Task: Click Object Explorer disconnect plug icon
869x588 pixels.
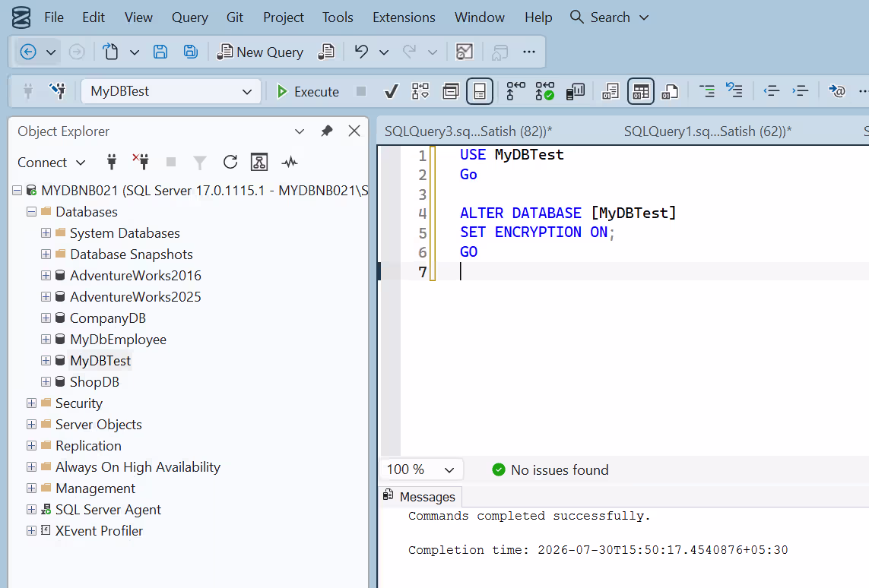Action: (x=141, y=162)
